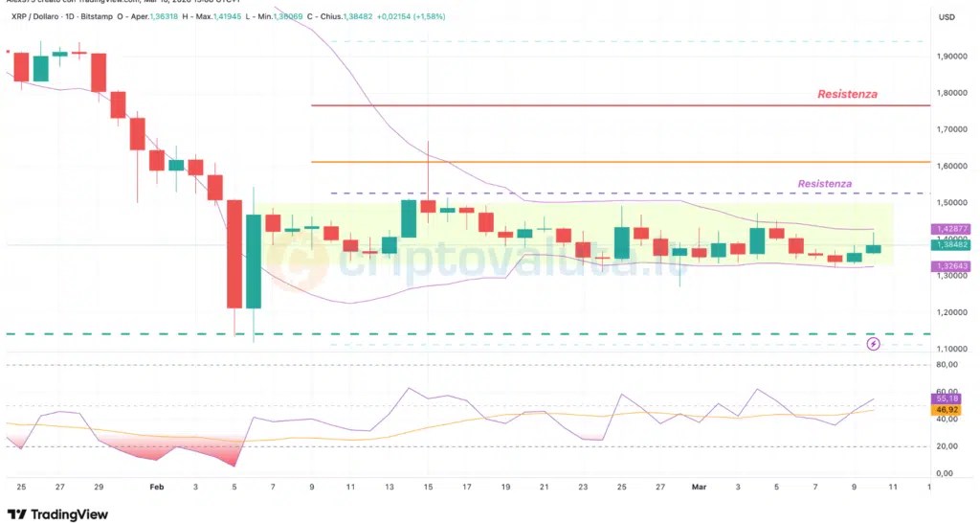This screenshot has height=523, width=980.
Task: Click the 80,00 RSI axis label
Action: click(947, 365)
